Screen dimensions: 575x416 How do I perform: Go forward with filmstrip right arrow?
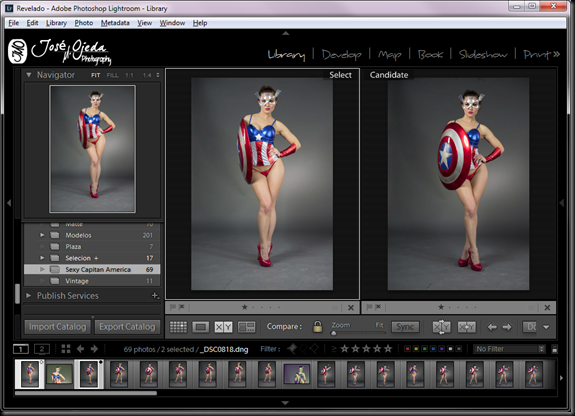94,349
